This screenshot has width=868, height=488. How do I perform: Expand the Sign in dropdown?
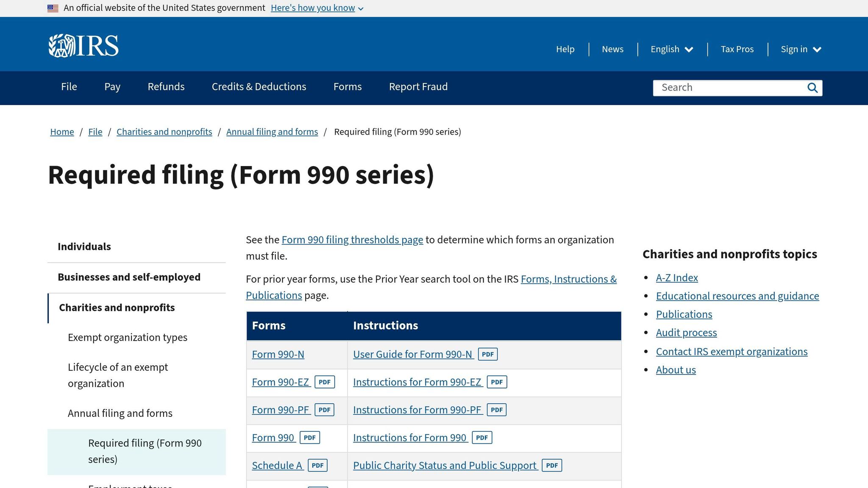click(801, 49)
